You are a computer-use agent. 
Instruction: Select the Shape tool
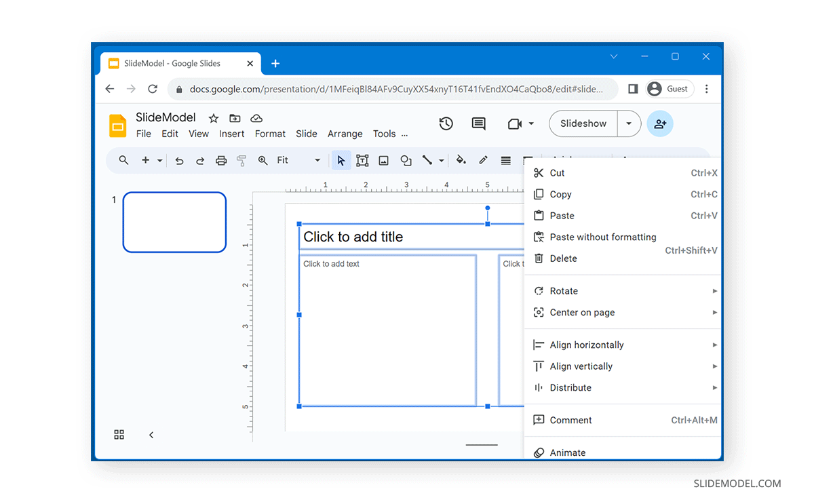406,160
